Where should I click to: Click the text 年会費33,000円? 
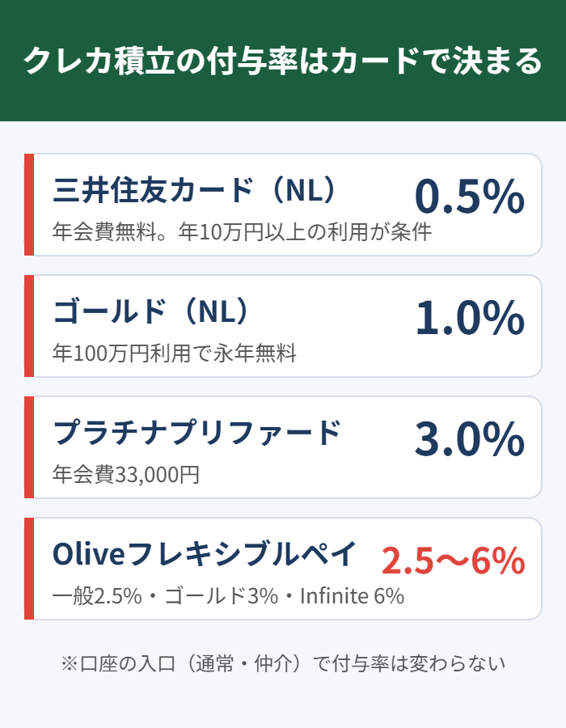tap(125, 474)
